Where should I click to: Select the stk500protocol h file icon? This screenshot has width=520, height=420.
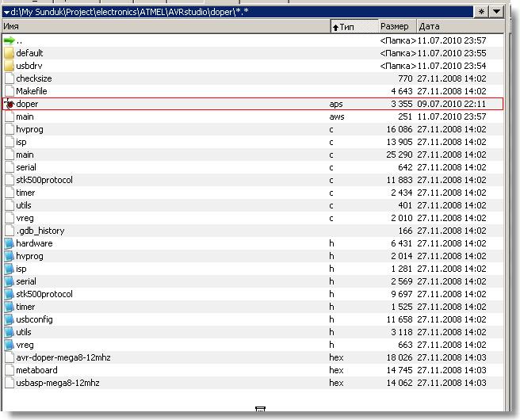[x=10, y=294]
